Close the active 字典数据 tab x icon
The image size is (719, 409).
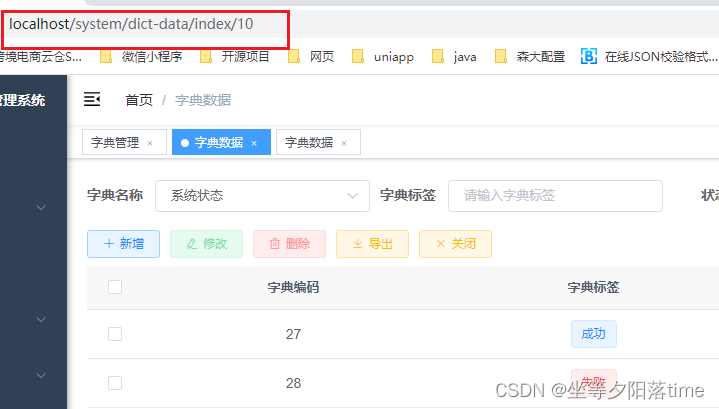click(254, 143)
